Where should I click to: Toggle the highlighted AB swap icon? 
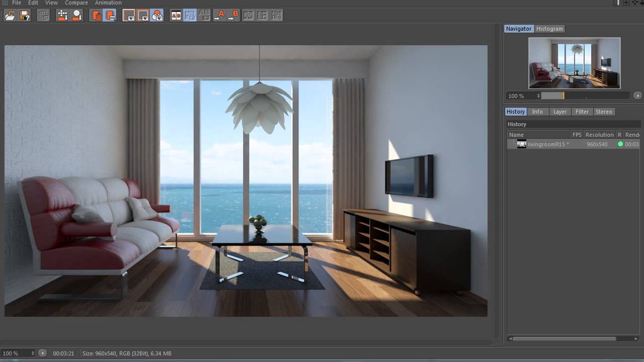pyautogui.click(x=190, y=16)
